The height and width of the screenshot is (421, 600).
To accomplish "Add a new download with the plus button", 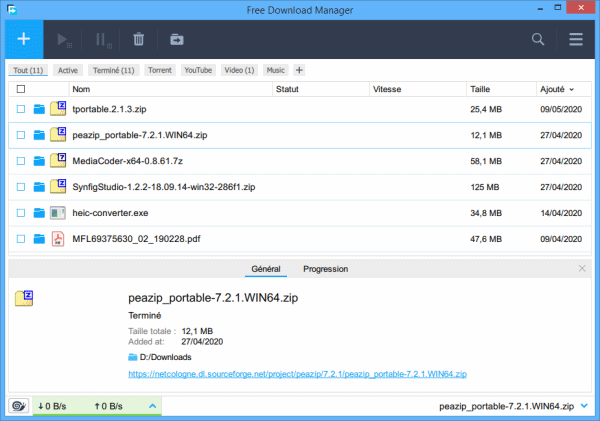I will click(24, 39).
